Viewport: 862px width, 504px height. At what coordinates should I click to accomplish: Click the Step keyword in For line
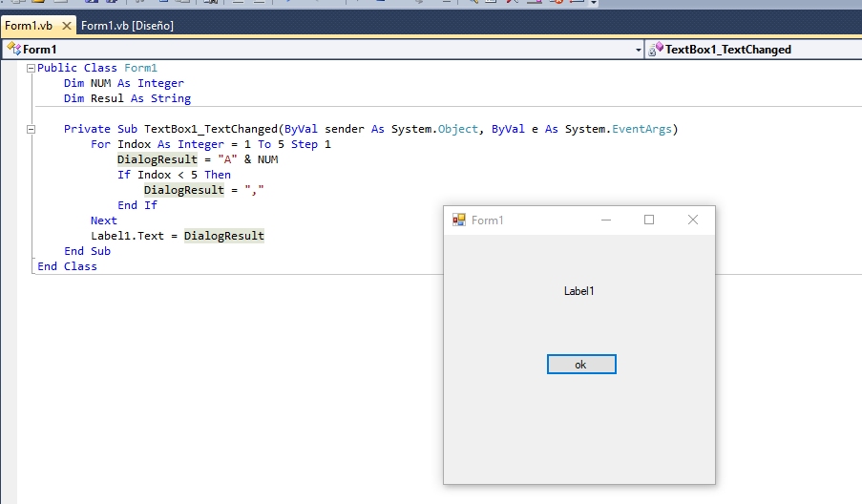pyautogui.click(x=304, y=144)
